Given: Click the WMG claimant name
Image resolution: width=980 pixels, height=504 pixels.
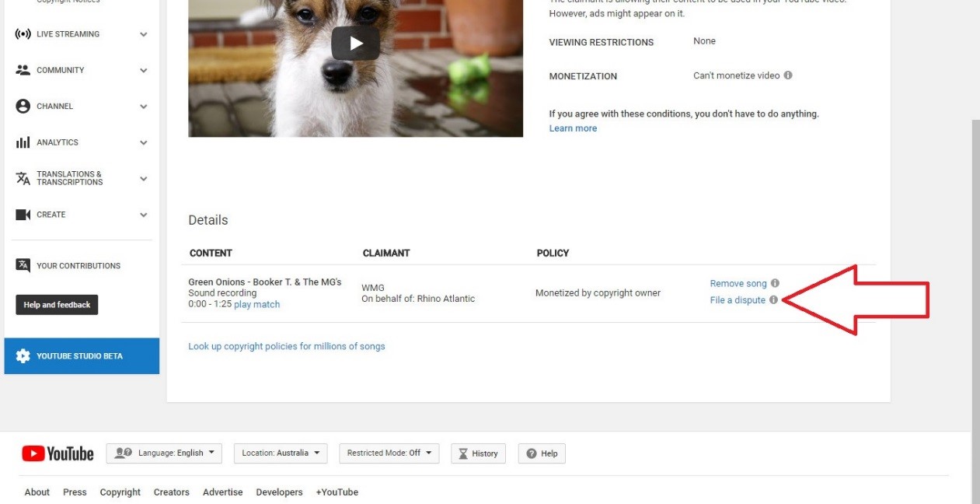Looking at the screenshot, I should click(x=373, y=288).
